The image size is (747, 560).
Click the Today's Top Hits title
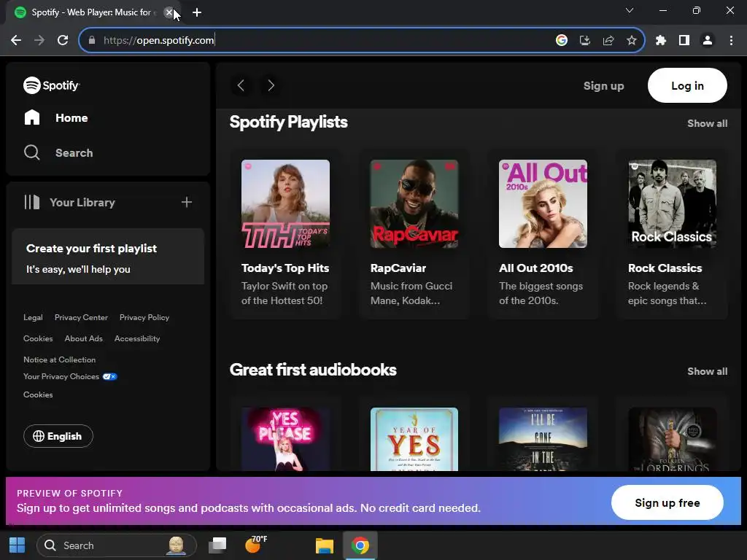pyautogui.click(x=285, y=268)
